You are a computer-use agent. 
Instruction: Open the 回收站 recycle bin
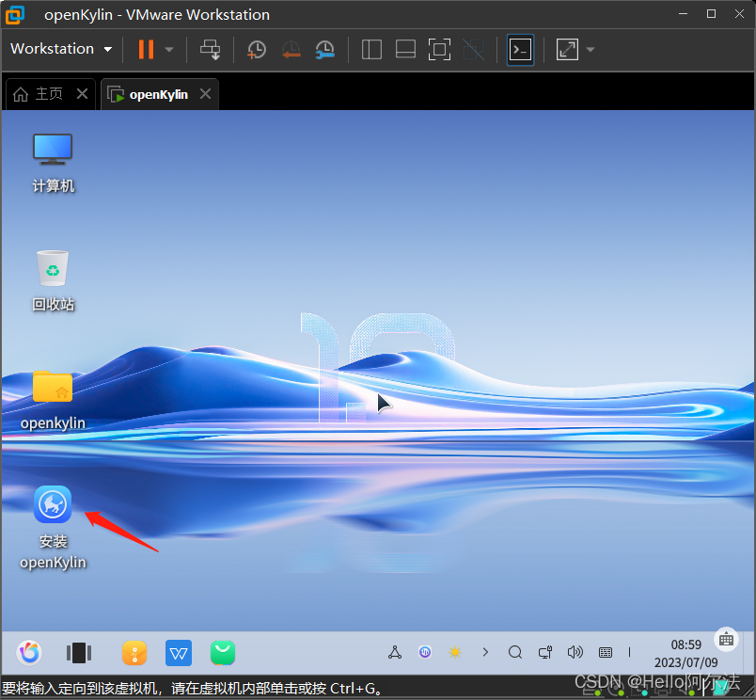(53, 269)
